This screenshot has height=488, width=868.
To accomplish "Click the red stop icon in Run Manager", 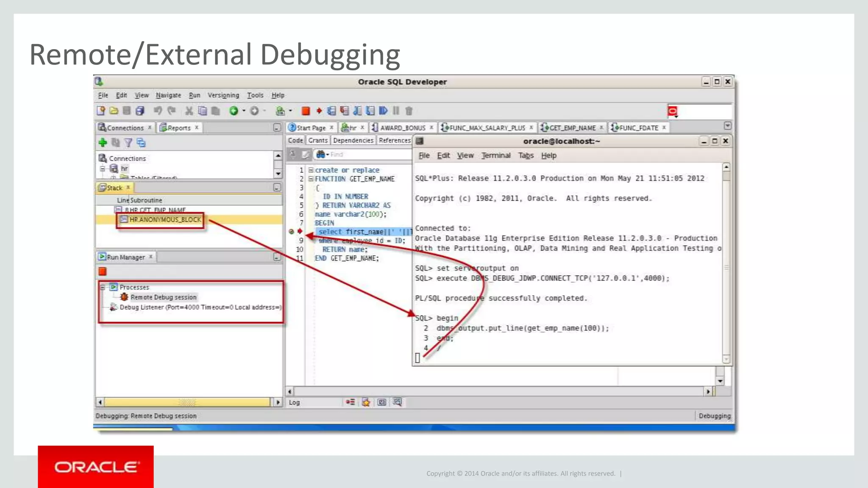I will point(103,272).
